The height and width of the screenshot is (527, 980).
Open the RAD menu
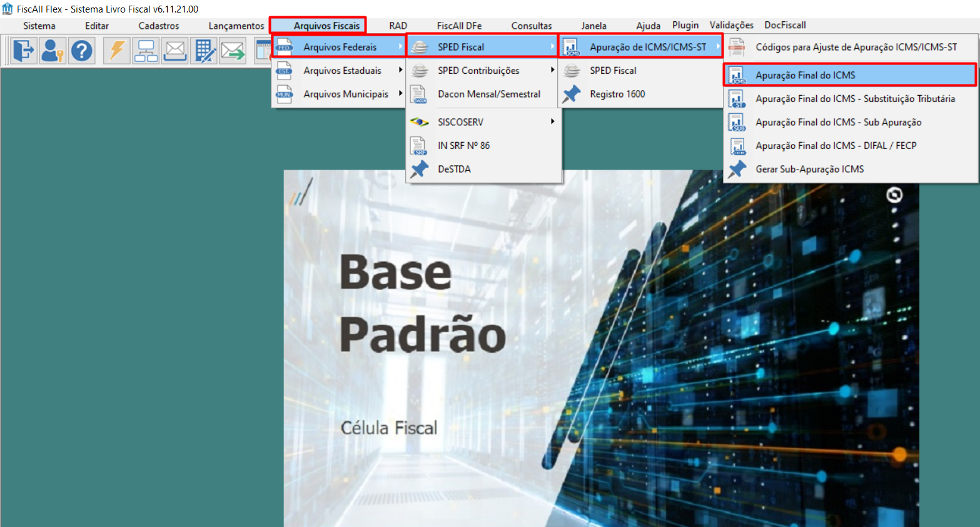point(398,26)
